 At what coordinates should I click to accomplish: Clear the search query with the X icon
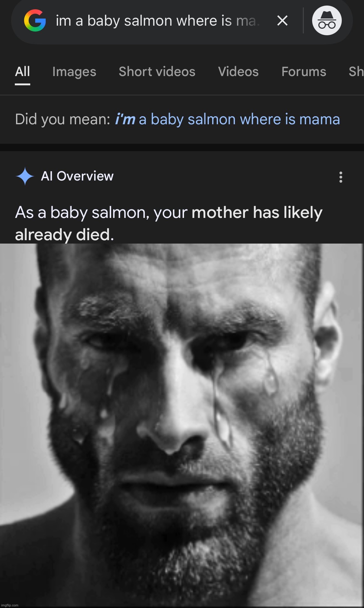[x=282, y=21]
